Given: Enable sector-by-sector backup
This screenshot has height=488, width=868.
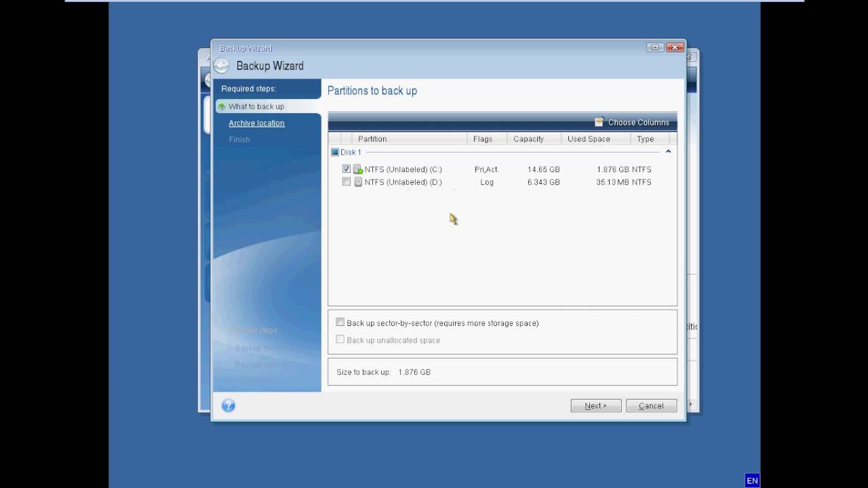Looking at the screenshot, I should coord(340,323).
